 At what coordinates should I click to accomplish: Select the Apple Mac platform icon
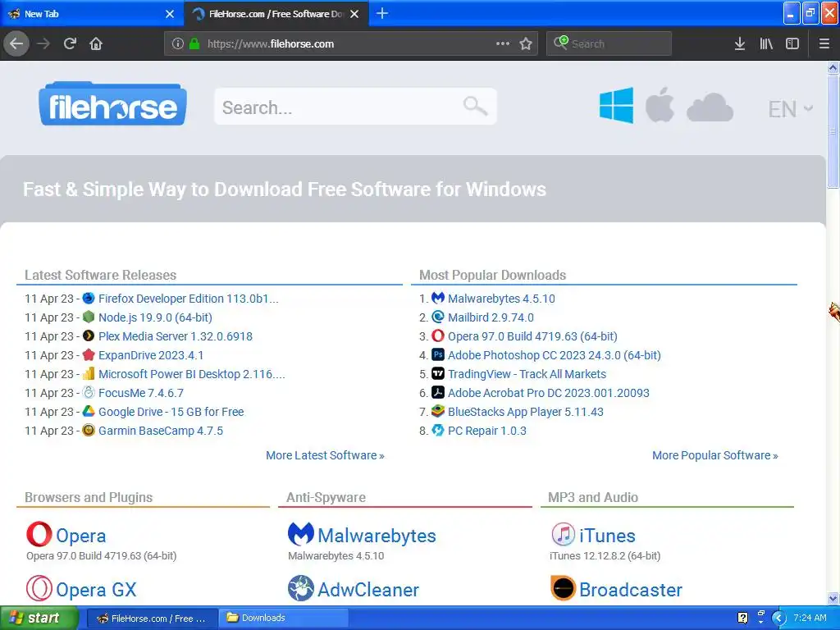660,104
